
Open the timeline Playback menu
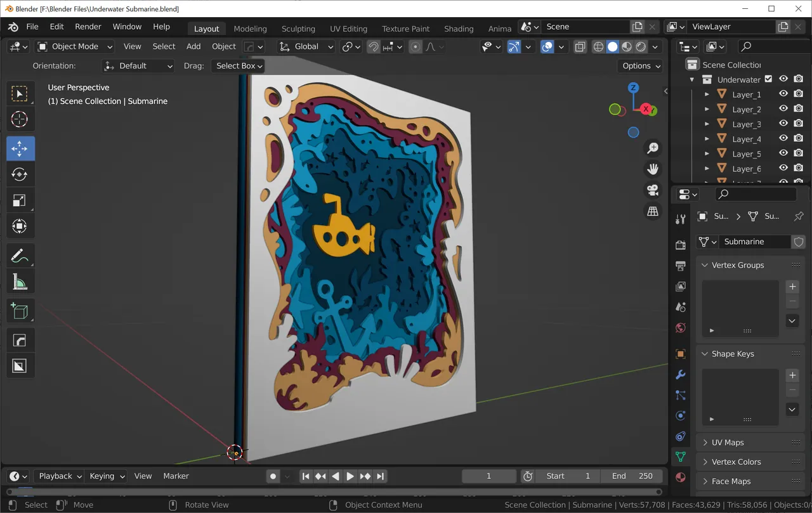59,476
